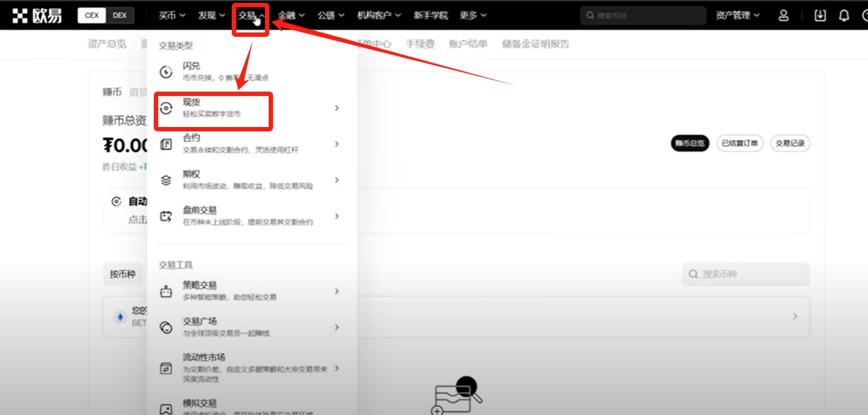
Task: Open the 手续费 tab
Action: 420,44
